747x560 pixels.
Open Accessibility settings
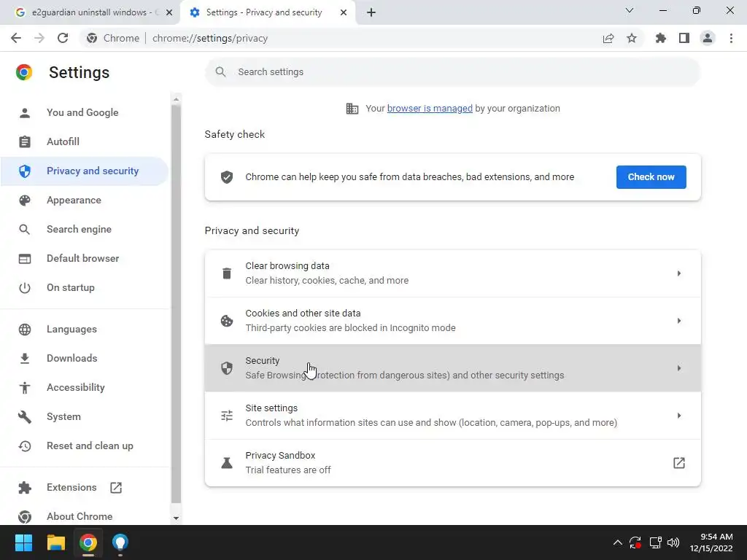84,388
